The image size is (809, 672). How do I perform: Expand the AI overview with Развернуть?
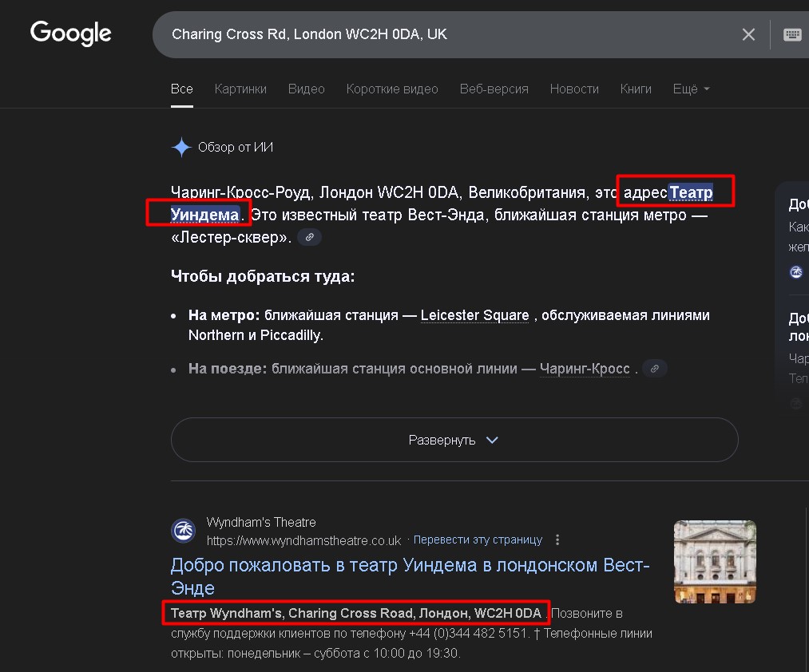point(454,440)
